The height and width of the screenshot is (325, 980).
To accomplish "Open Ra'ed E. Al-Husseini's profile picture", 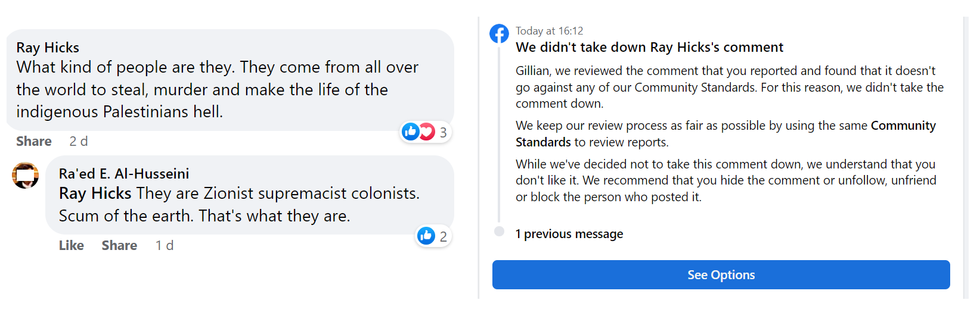I will pyautogui.click(x=26, y=176).
